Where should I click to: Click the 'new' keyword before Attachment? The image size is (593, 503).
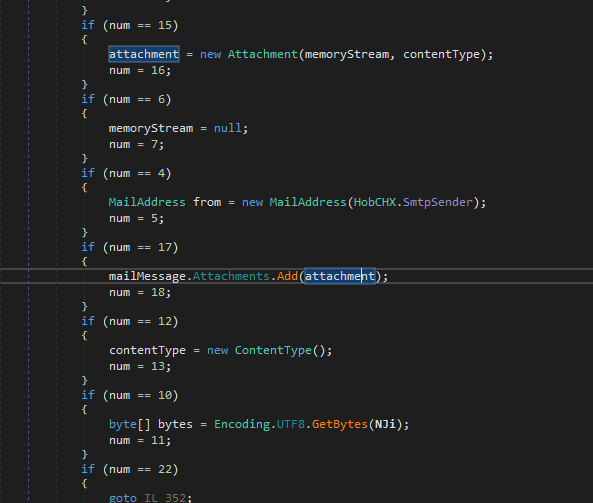210,54
